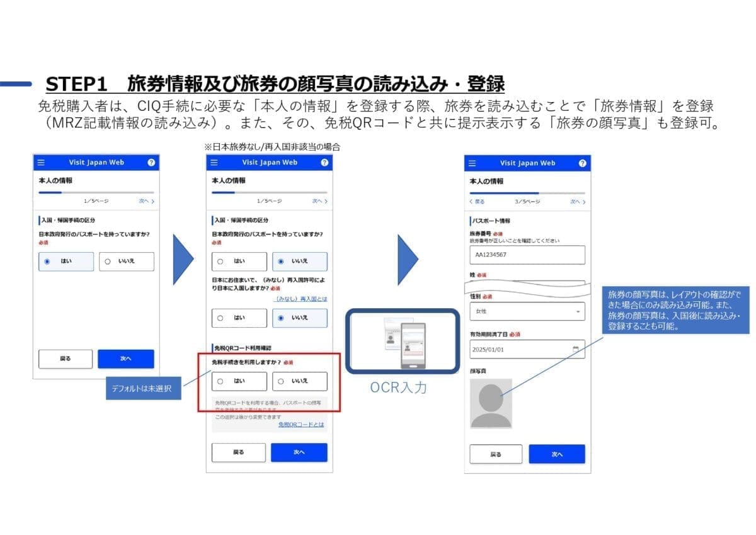This screenshot has height=535, width=756.
Task: Click the progress bar on the passport info screen
Action: [527, 193]
